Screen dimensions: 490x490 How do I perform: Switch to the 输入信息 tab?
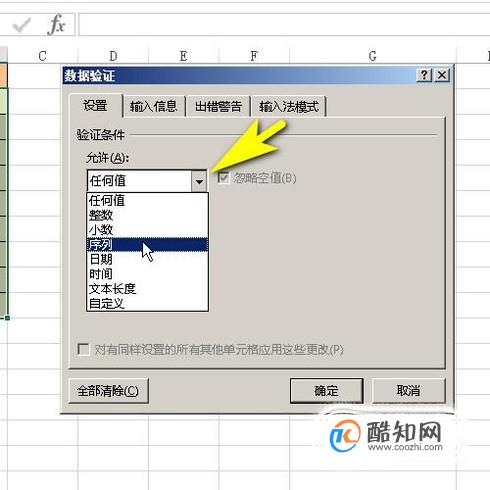tap(154, 107)
